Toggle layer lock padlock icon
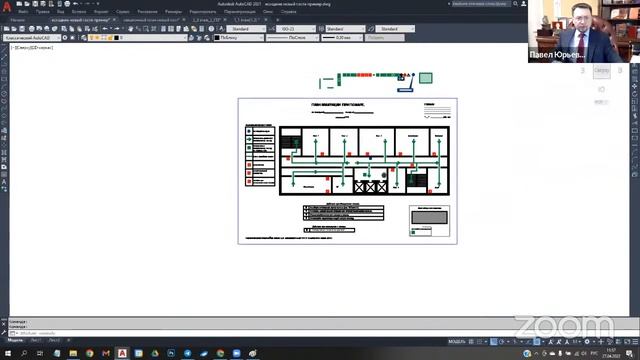 click(x=110, y=38)
